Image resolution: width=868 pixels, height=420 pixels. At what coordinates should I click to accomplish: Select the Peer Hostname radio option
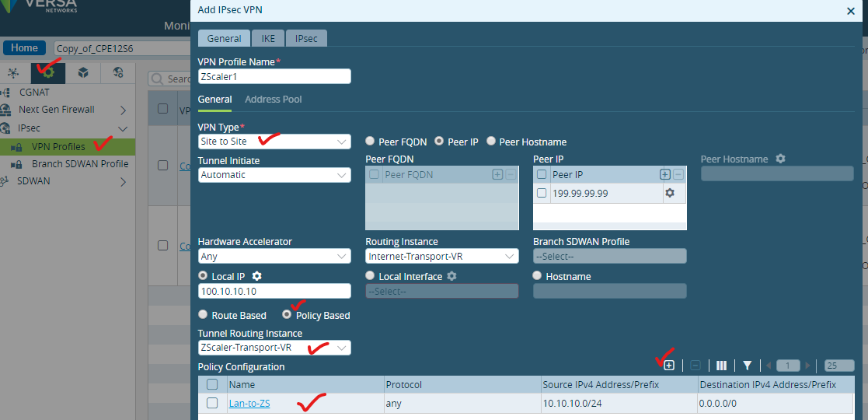(490, 142)
